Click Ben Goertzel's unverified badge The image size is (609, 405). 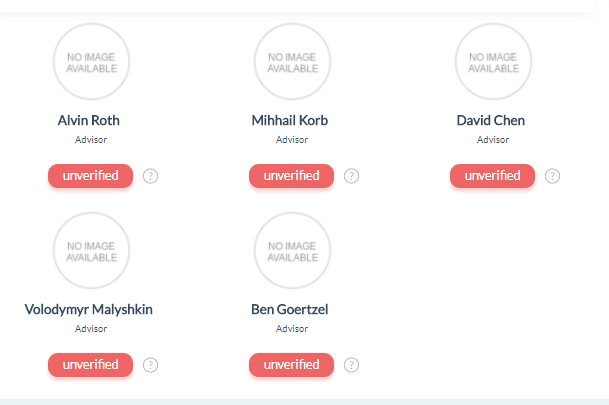[291, 365]
